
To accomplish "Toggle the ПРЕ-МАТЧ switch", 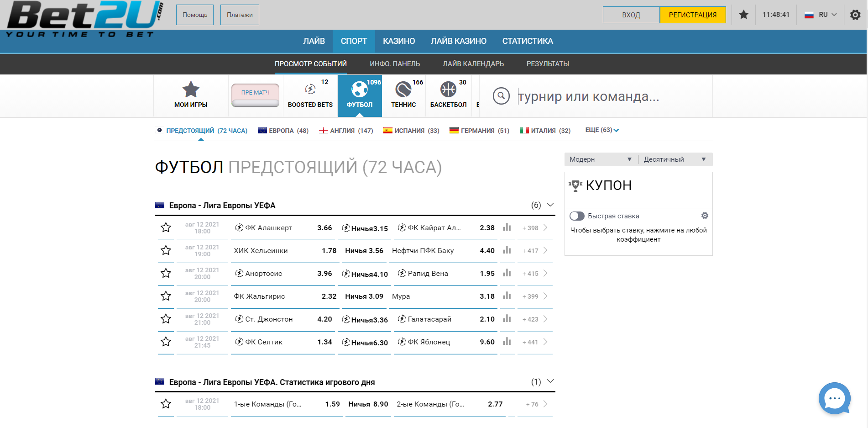I will click(255, 95).
